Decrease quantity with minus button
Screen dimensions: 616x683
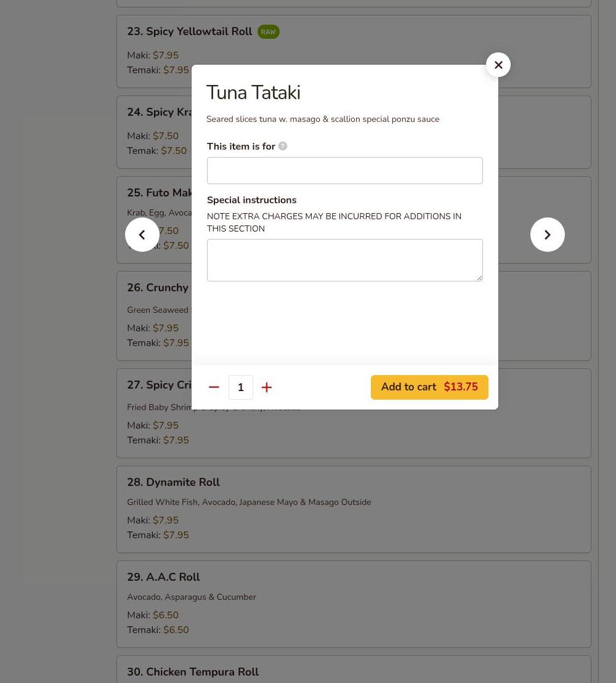214,387
